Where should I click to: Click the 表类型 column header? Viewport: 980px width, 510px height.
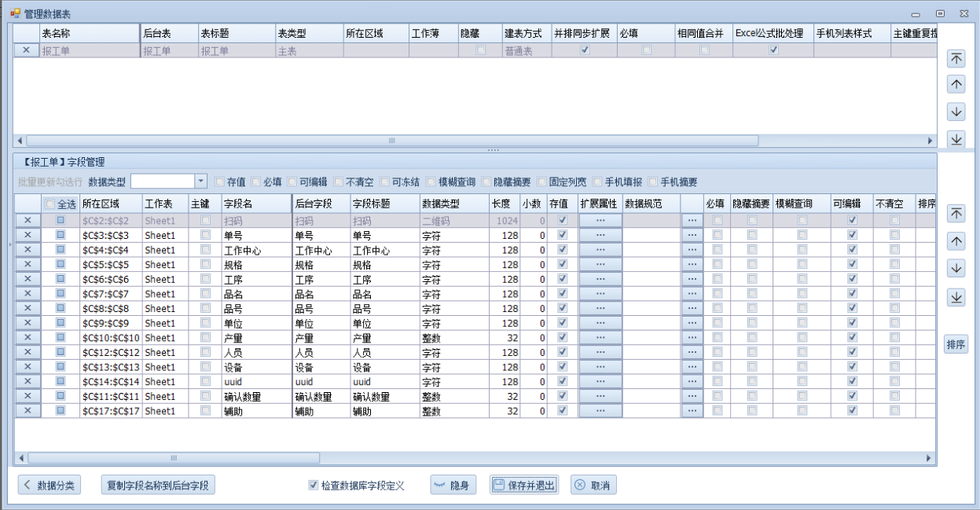307,34
